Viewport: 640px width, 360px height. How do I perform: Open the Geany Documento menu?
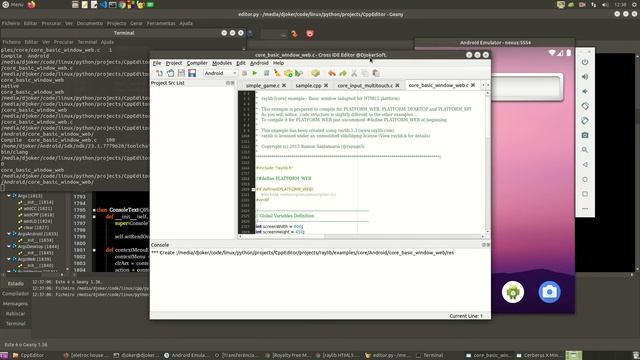click(90, 23)
